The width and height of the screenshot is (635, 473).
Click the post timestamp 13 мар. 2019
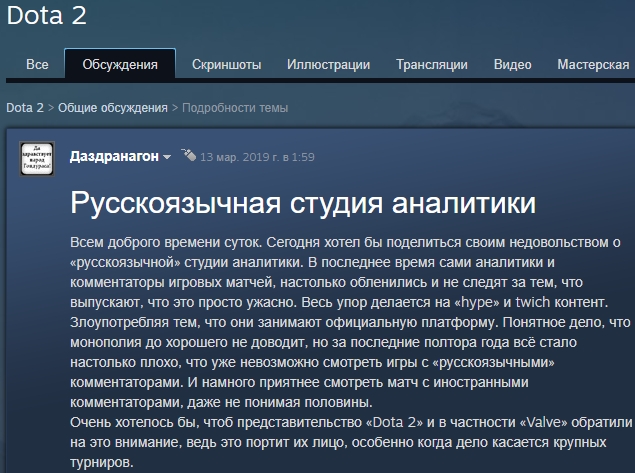[x=257, y=157]
